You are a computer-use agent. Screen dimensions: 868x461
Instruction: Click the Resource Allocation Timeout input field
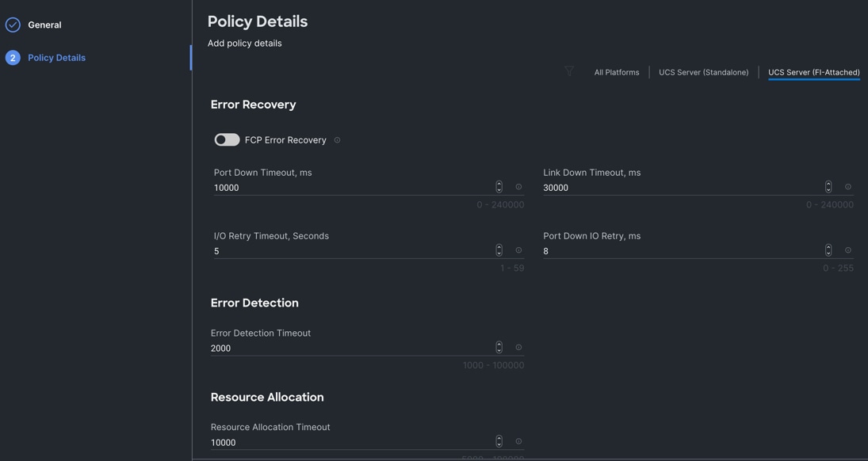[x=349, y=443]
